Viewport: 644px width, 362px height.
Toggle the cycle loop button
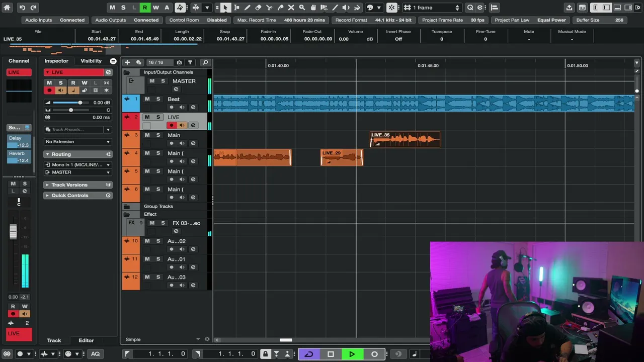(x=309, y=354)
